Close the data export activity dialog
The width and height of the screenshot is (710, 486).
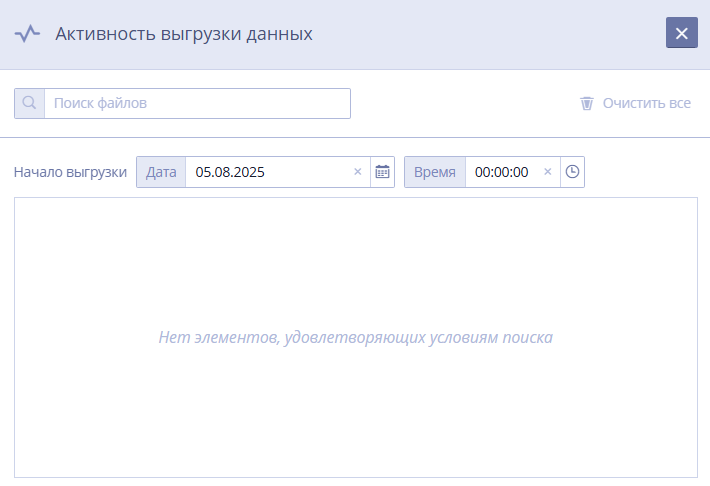click(681, 33)
